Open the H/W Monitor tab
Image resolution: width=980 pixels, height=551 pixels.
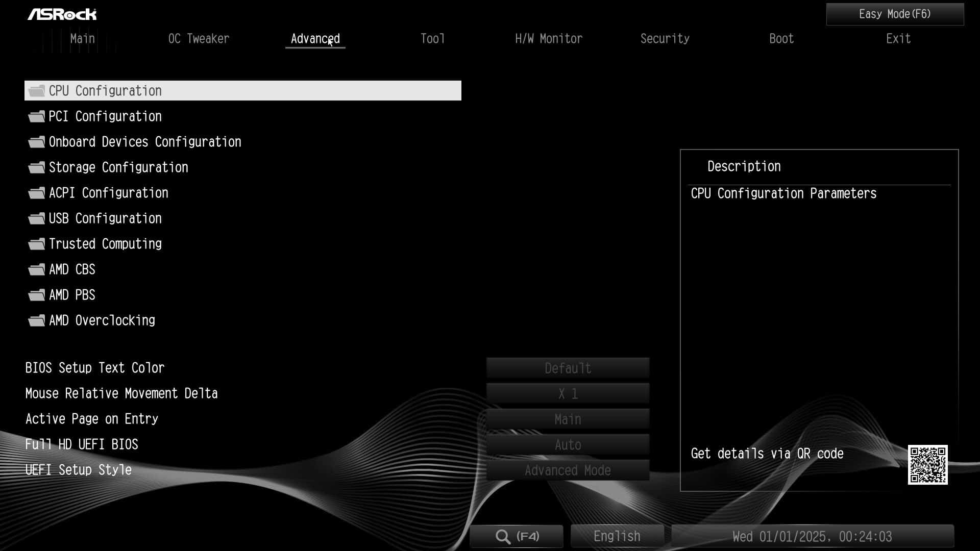(549, 39)
